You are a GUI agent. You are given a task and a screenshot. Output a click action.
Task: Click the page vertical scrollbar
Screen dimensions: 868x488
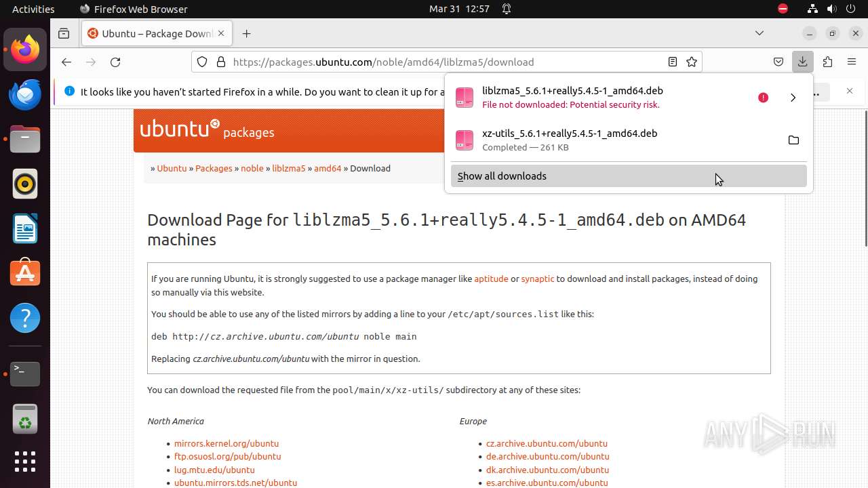click(865, 178)
